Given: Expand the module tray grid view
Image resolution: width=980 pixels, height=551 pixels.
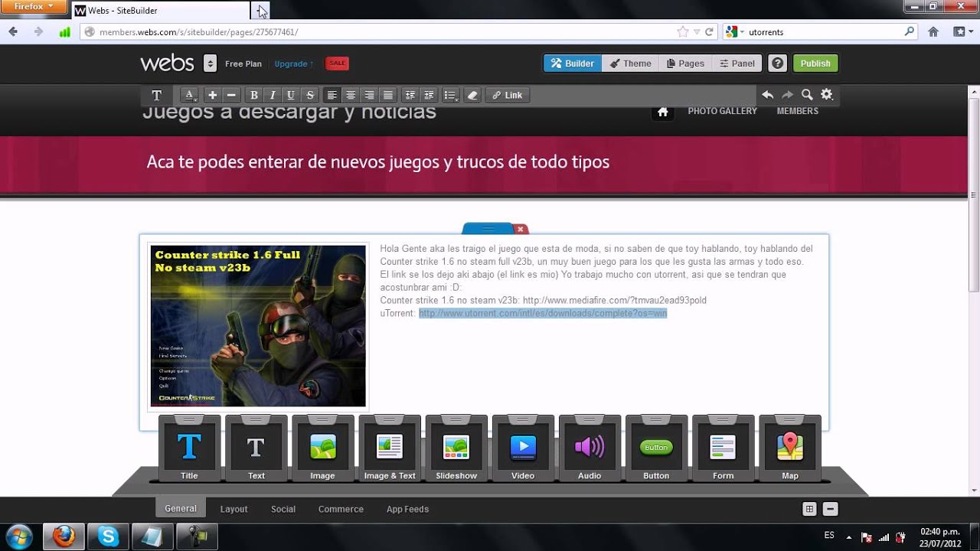Looking at the screenshot, I should click(x=809, y=509).
